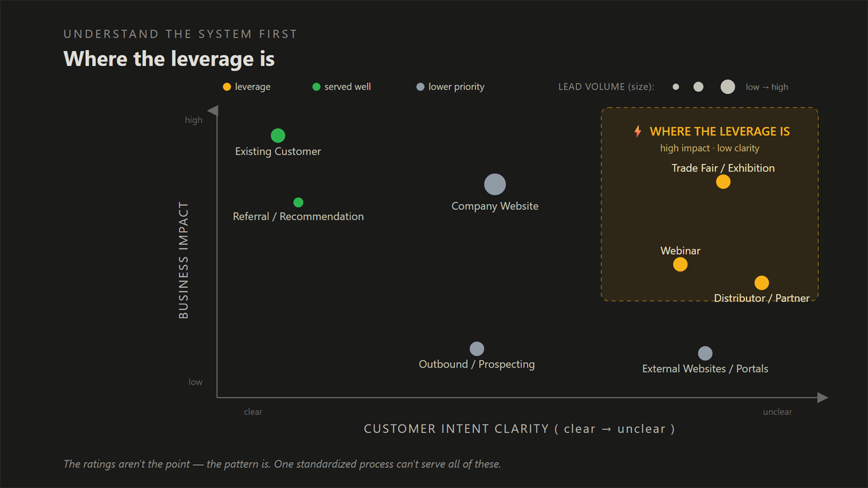This screenshot has width=868, height=488.
Task: Click the 'leverage' legend label
Action: pyautogui.click(x=253, y=87)
